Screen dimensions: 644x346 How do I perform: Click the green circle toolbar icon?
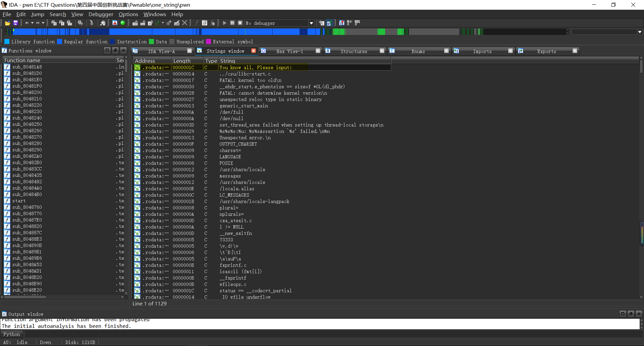pyautogui.click(x=123, y=23)
